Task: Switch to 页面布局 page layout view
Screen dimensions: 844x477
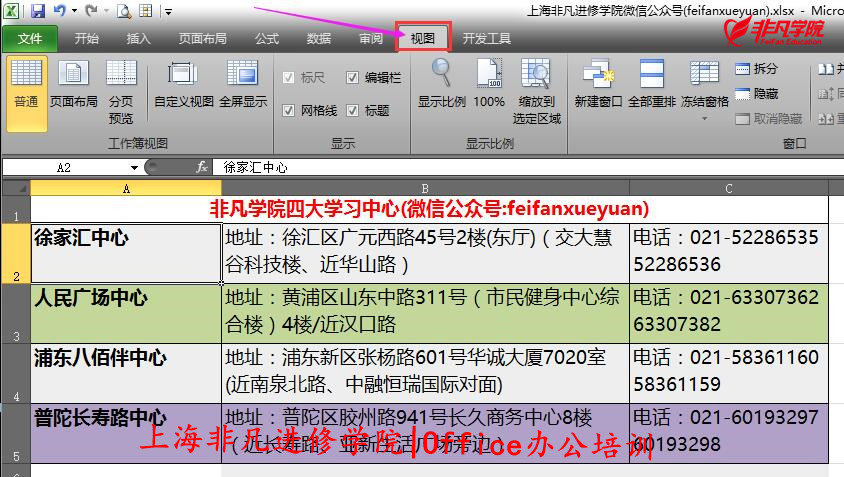Action: click(74, 85)
